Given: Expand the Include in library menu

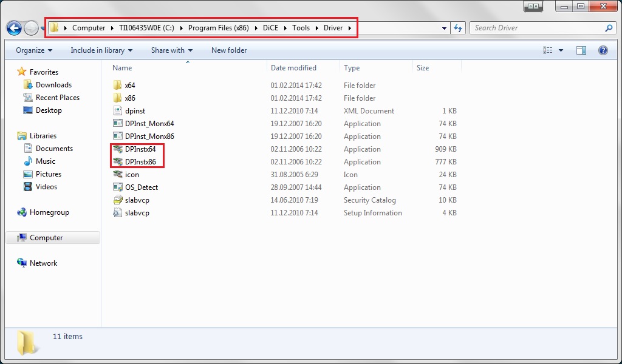Looking at the screenshot, I should (x=101, y=50).
